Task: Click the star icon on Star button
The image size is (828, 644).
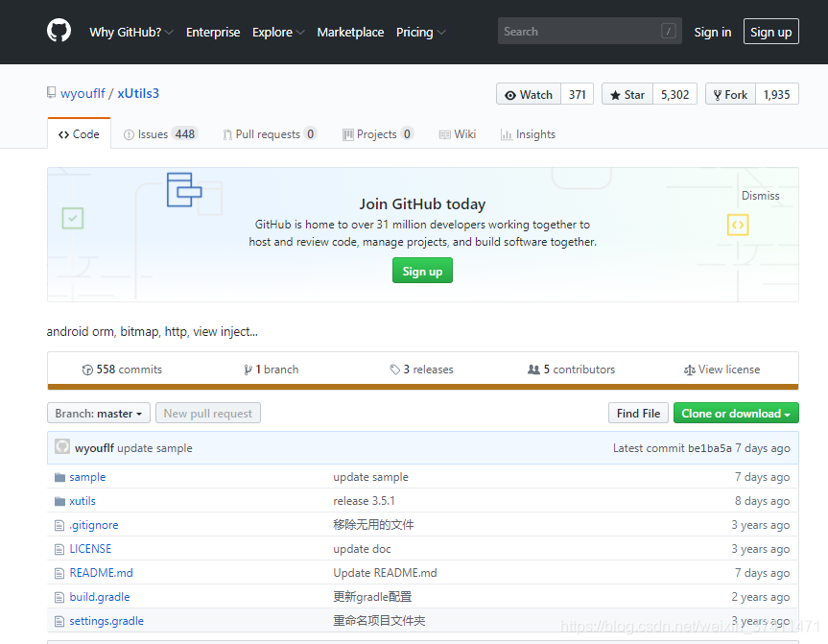Action: (x=615, y=95)
